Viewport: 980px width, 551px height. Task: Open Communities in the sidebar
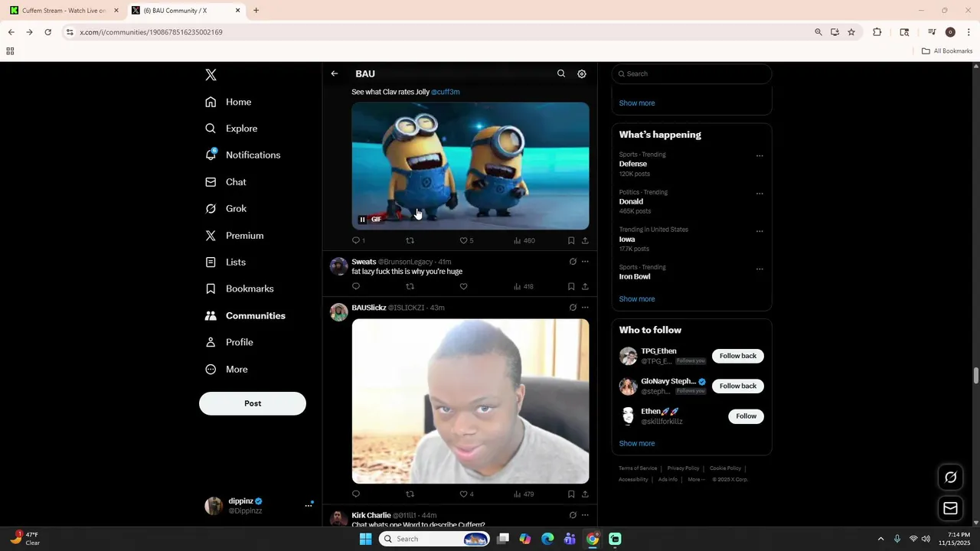pos(245,315)
